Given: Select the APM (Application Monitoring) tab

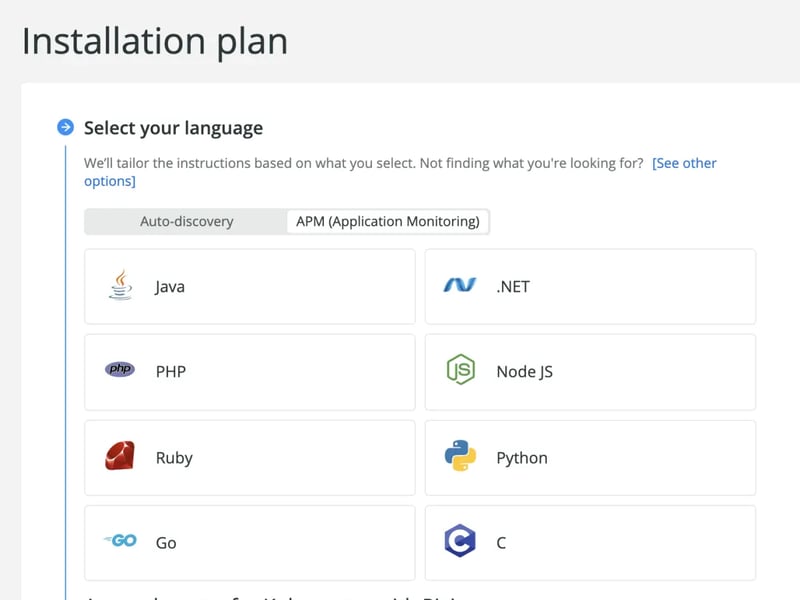Looking at the screenshot, I should [x=388, y=221].
